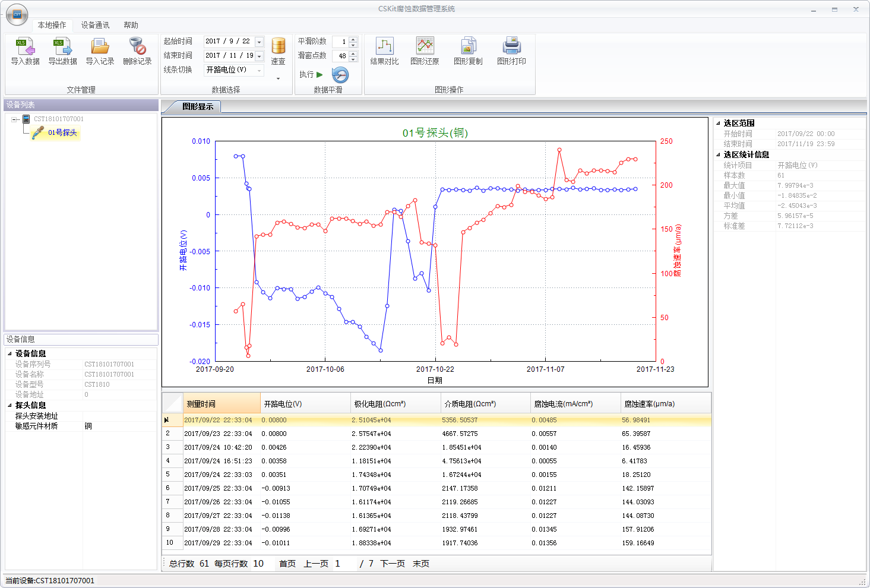This screenshot has width=870, height=588.
Task: Sort by 开路电位(V) column header
Action: 305,404
